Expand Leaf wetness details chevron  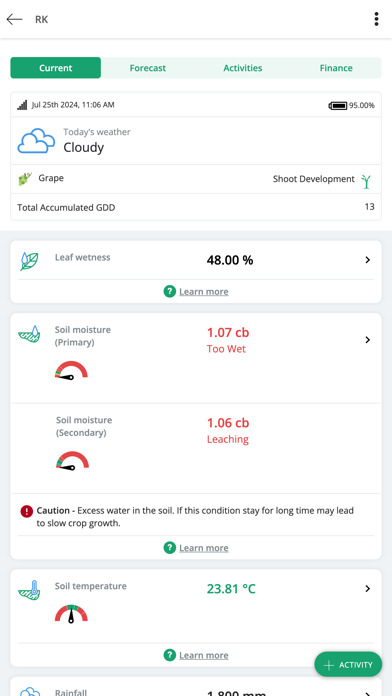368,260
